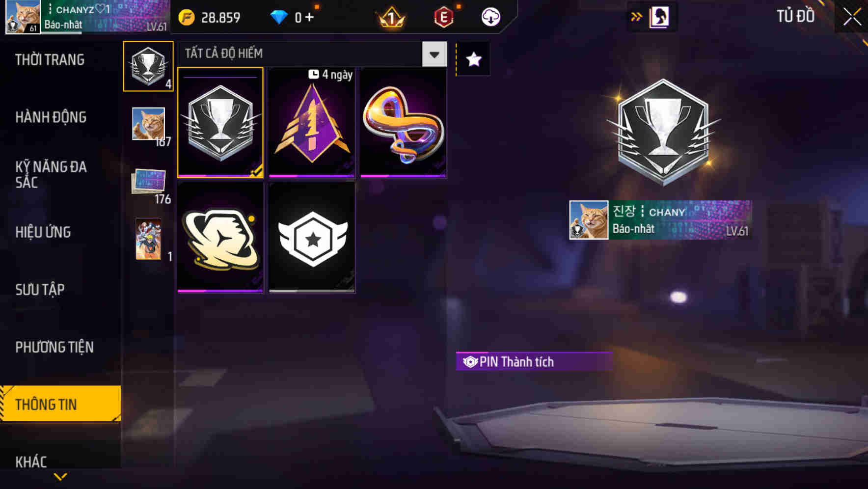Expand the Tất cả độ hiếm rarity dropdown
Image resolution: width=868 pixels, height=489 pixels.
pos(313,54)
